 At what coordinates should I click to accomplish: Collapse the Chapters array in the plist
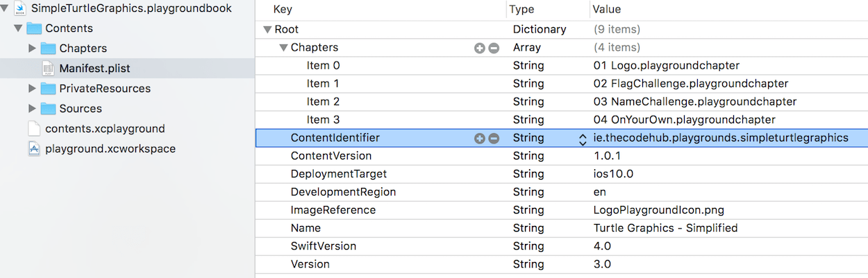point(283,48)
